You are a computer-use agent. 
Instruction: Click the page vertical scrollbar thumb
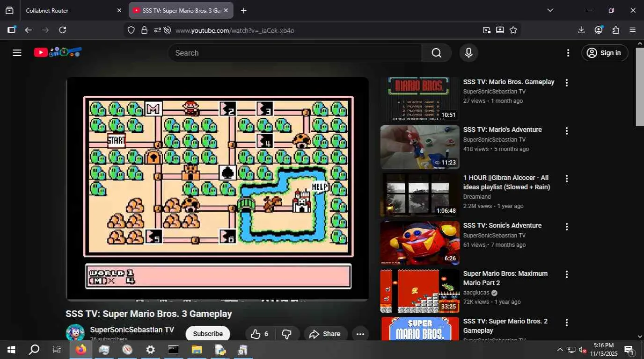tap(640, 86)
